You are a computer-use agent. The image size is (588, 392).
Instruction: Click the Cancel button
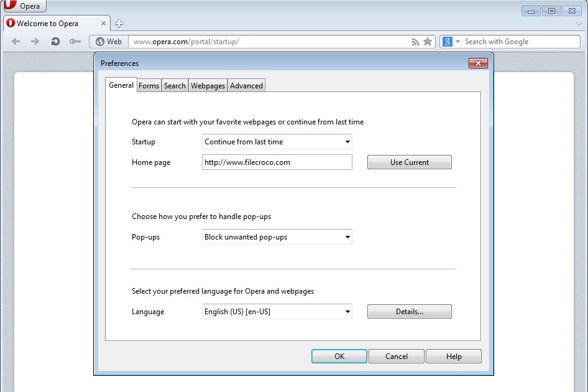point(397,357)
